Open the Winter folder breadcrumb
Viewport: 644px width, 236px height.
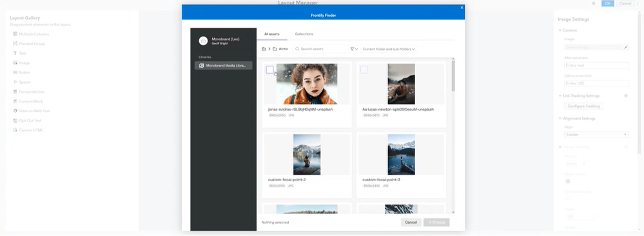point(280,49)
